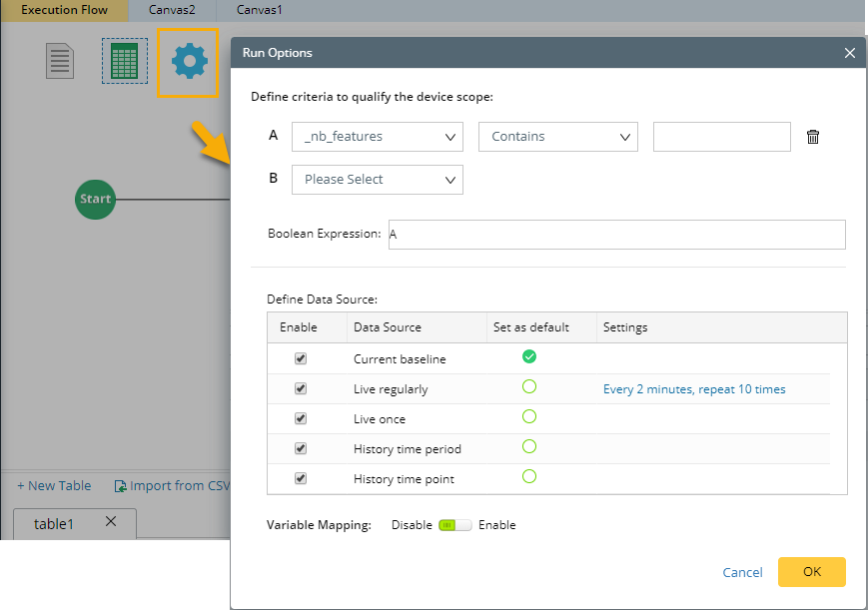Disable History time point checkbox
868x610 pixels.
tap(301, 478)
